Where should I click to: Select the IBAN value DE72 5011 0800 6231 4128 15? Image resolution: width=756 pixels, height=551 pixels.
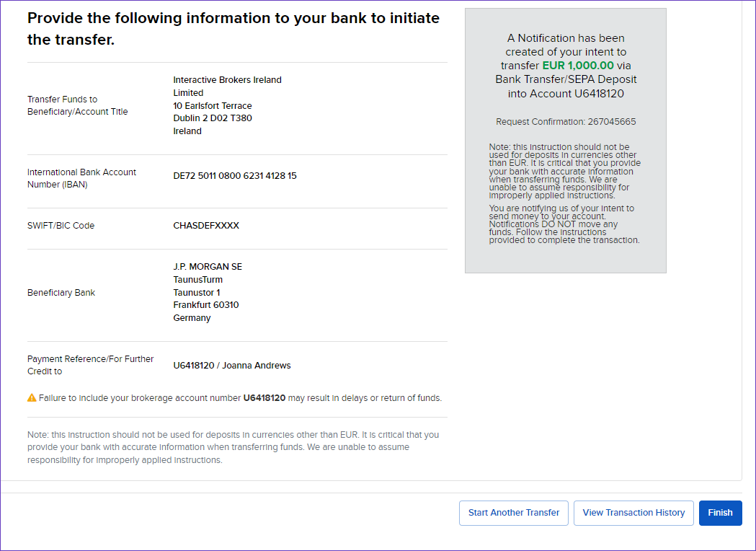235,176
